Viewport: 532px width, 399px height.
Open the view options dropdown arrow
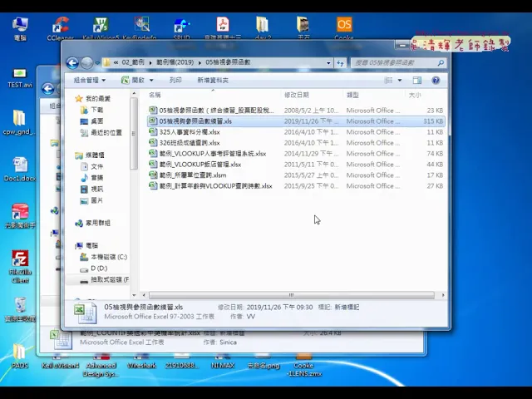click(400, 81)
